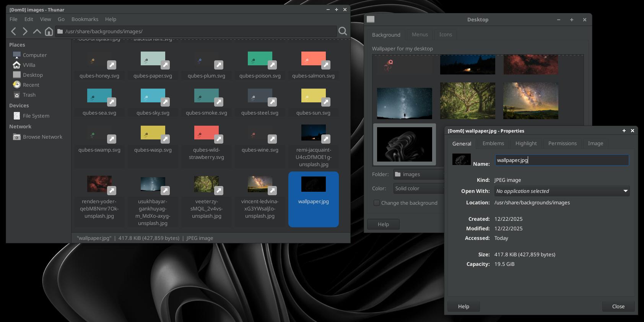The height and width of the screenshot is (322, 644).
Task: Open Trash in Places sidebar
Action: coord(29,95)
